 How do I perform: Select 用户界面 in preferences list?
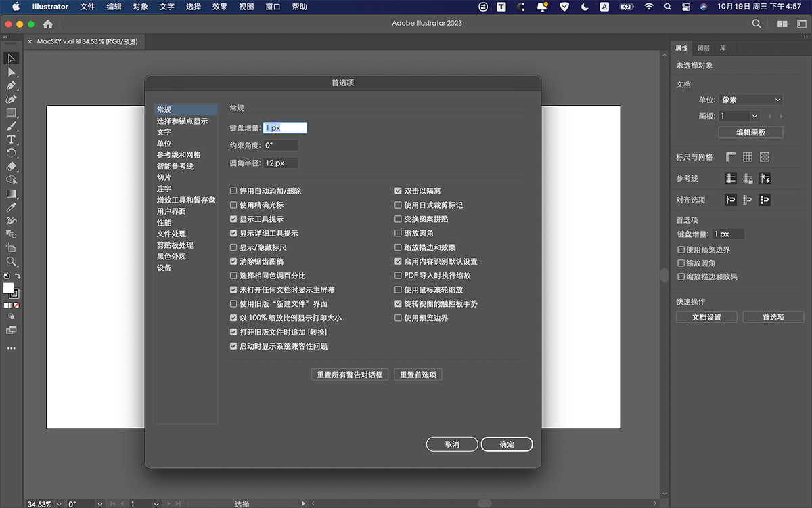[x=171, y=211]
